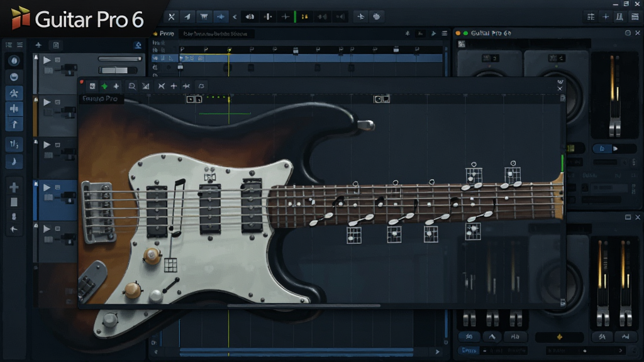The height and width of the screenshot is (362, 644).
Task: Click the loop icon in guitar window toolbar
Action: coord(201,86)
